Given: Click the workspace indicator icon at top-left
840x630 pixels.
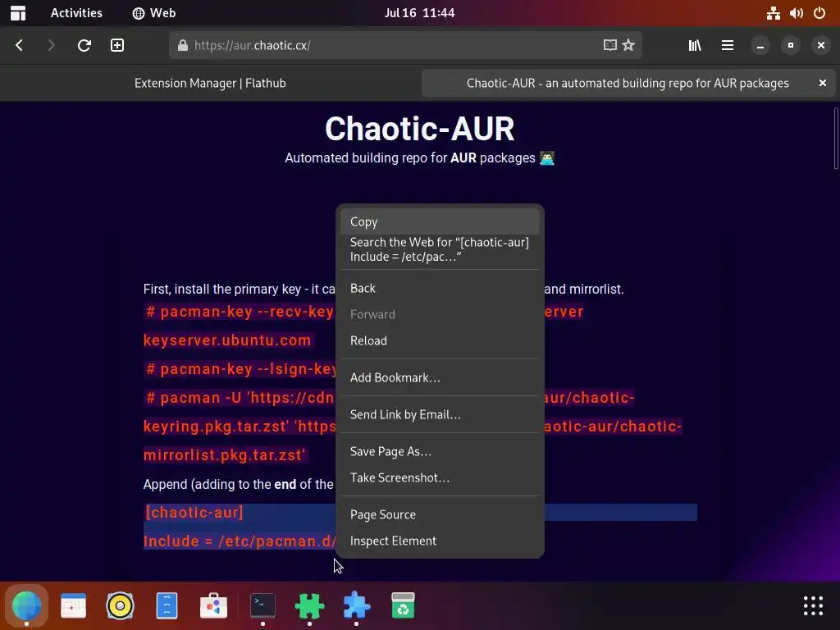Looking at the screenshot, I should [18, 13].
